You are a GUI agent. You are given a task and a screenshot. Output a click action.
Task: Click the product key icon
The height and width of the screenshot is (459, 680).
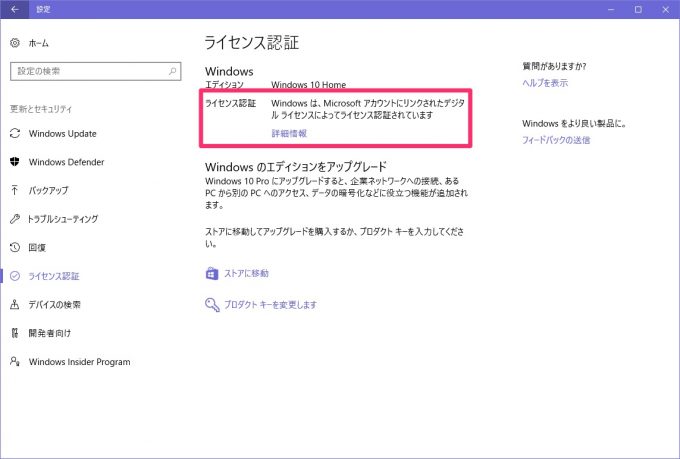pos(212,305)
